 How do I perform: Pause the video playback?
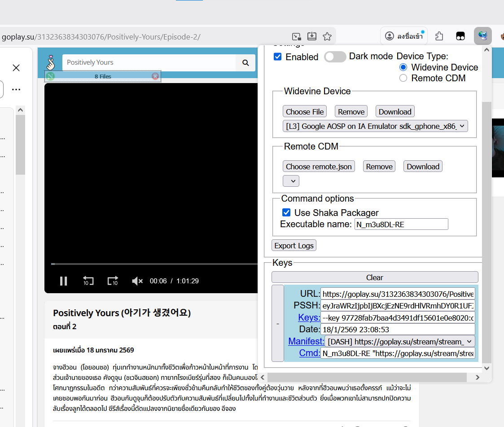[64, 281]
